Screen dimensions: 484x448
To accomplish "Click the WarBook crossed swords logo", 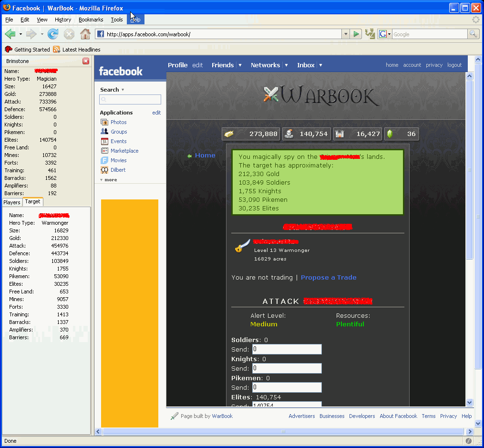I will [x=271, y=94].
